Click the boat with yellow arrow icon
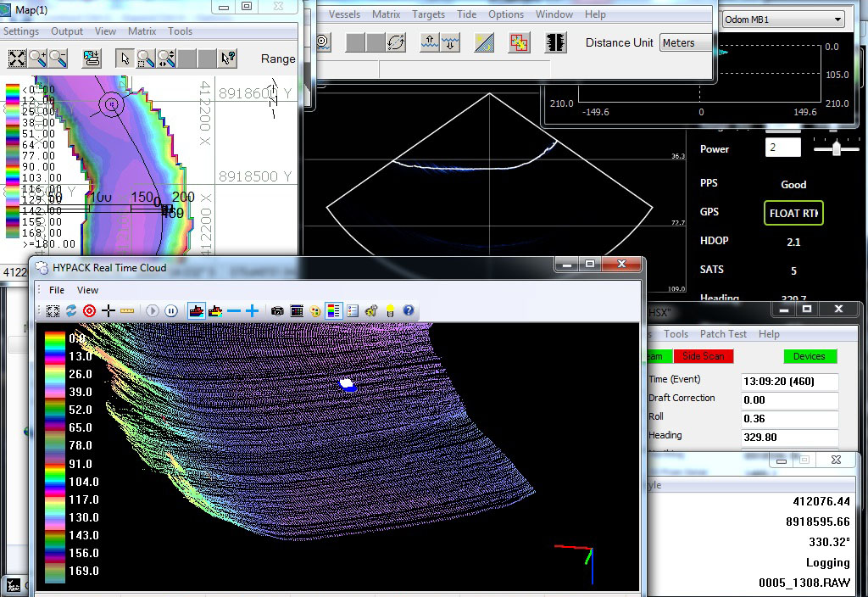 (x=215, y=310)
